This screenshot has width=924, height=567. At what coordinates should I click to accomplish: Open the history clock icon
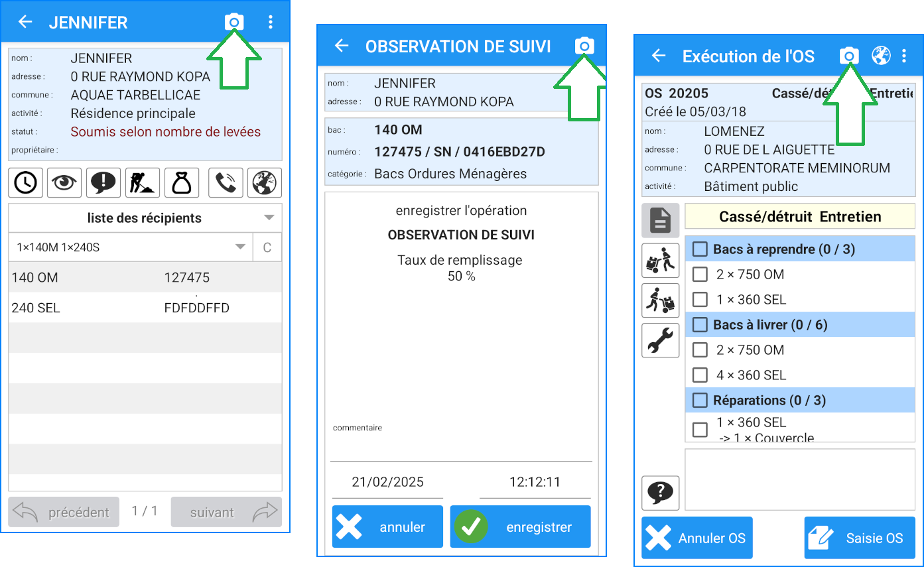pyautogui.click(x=26, y=182)
